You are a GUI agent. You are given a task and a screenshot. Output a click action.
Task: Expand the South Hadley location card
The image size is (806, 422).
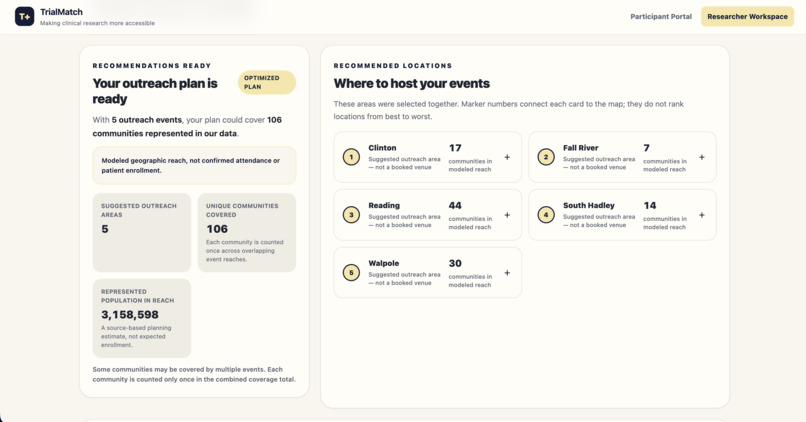click(x=702, y=215)
